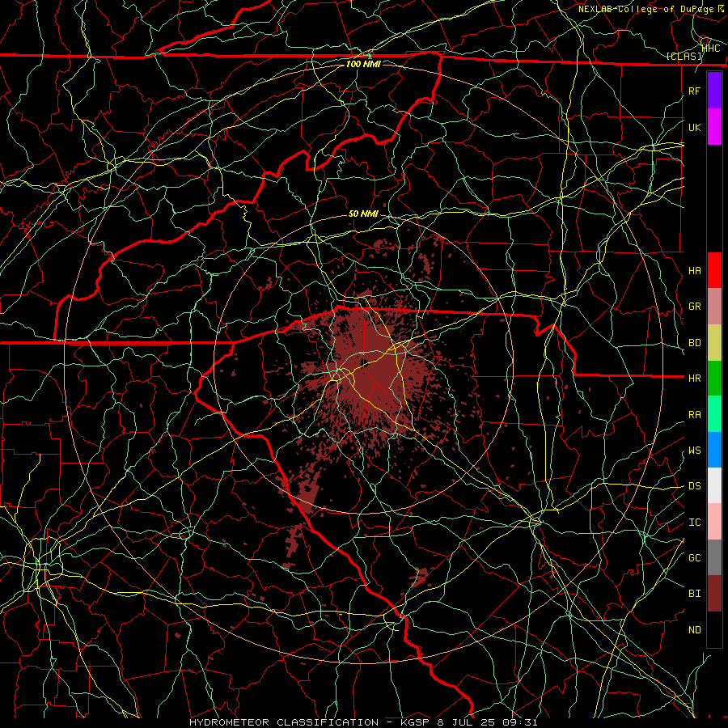Click the WS legend label
This screenshot has height=728, width=728.
click(694, 451)
